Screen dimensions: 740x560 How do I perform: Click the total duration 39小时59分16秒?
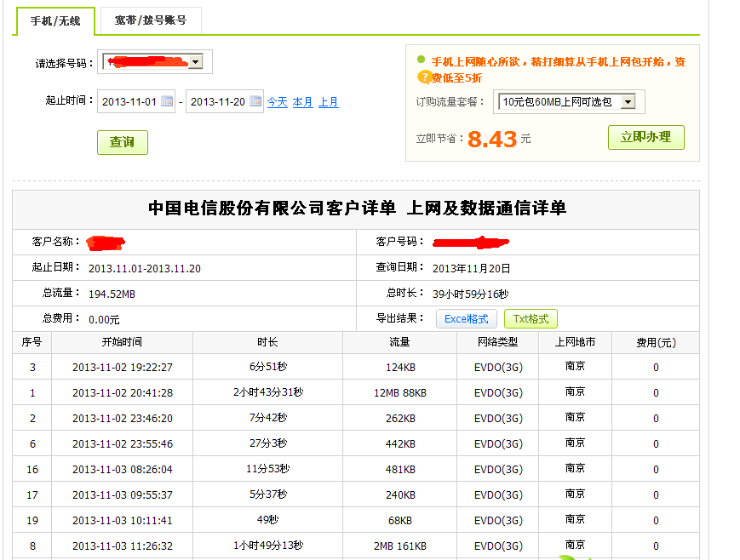pyautogui.click(x=471, y=294)
